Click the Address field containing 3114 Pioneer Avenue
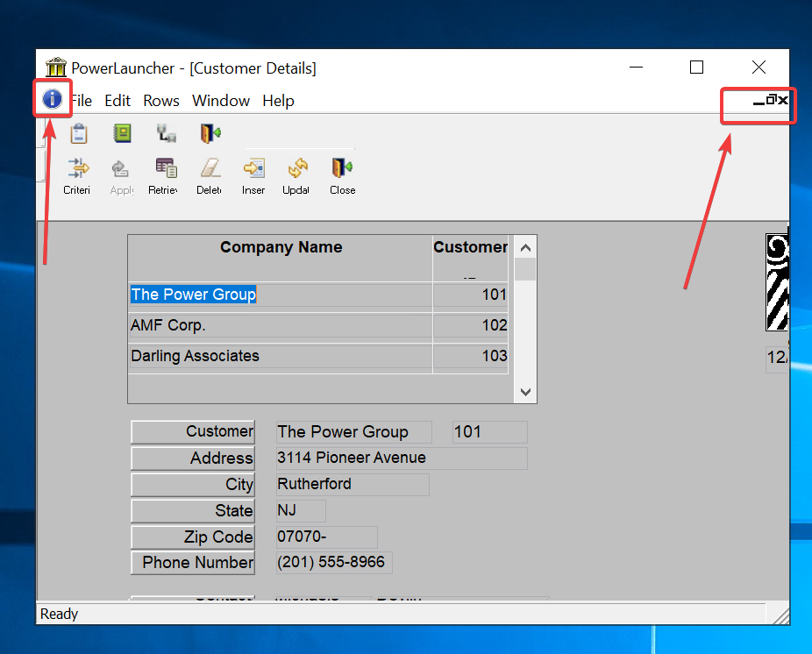812x654 pixels. [x=401, y=458]
